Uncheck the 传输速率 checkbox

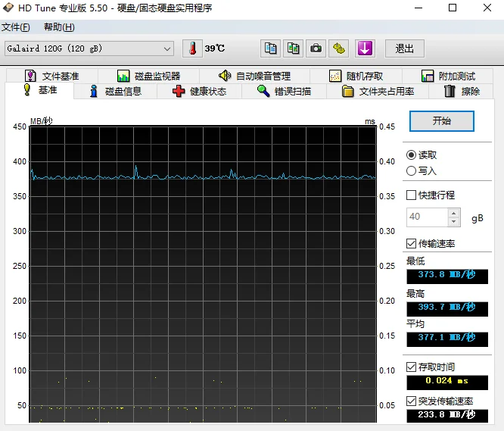point(412,244)
